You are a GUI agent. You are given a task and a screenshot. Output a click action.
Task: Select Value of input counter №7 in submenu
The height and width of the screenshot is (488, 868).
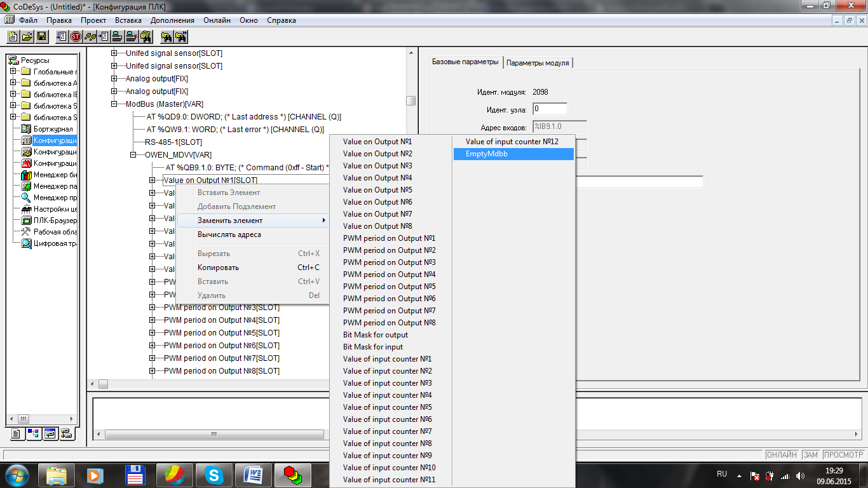[x=391, y=431]
